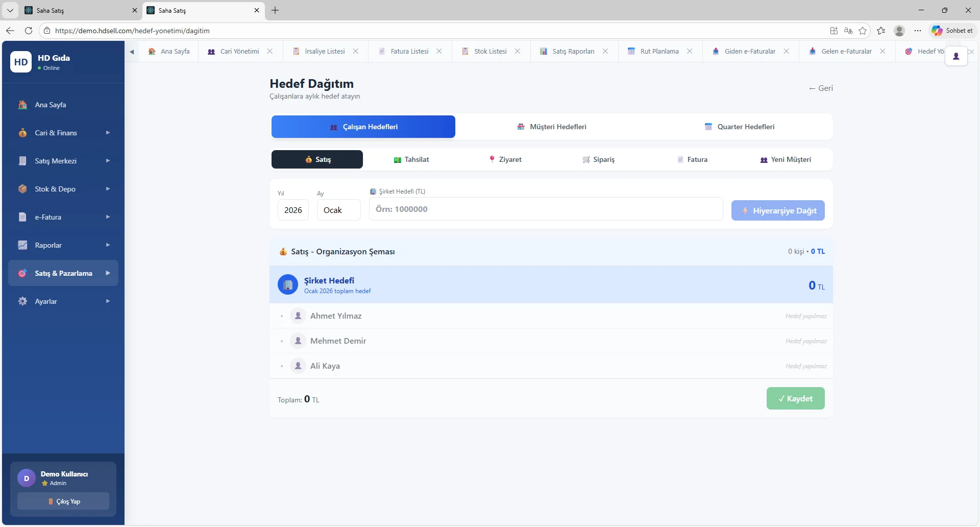Select the Tahsilat target type tab
This screenshot has width=980, height=527.
(x=411, y=159)
